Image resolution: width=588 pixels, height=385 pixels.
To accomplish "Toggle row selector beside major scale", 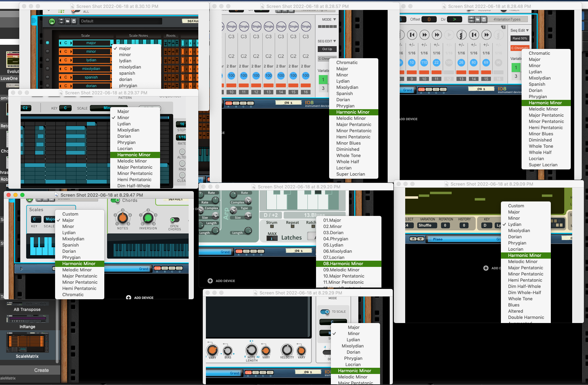I will click(x=48, y=43).
